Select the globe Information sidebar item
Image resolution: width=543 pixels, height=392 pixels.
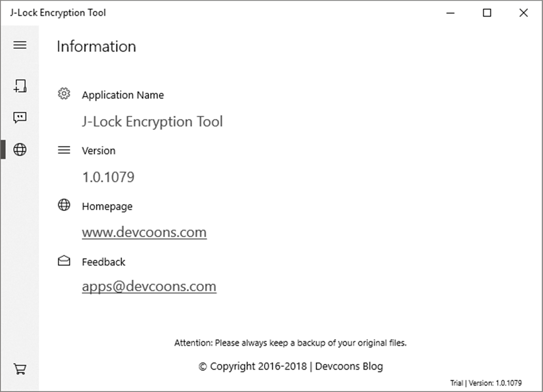[x=20, y=150]
